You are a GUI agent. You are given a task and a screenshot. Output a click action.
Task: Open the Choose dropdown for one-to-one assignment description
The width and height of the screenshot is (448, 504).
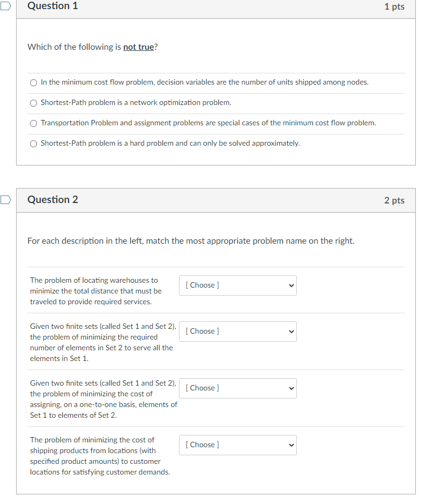[237, 388]
